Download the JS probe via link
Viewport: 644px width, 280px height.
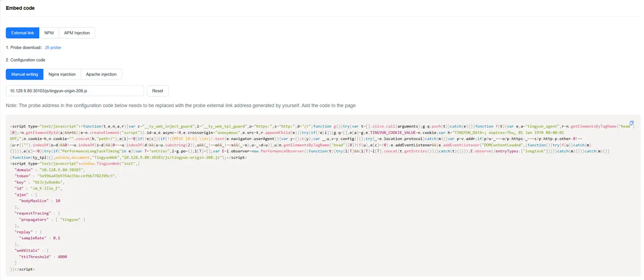53,47
